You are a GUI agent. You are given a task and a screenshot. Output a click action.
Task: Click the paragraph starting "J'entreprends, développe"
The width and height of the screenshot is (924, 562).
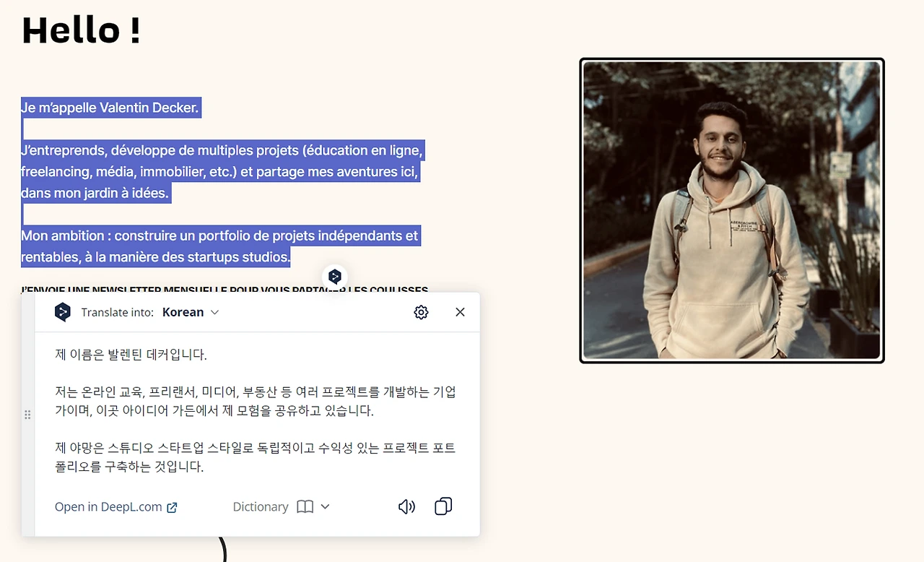(x=222, y=172)
